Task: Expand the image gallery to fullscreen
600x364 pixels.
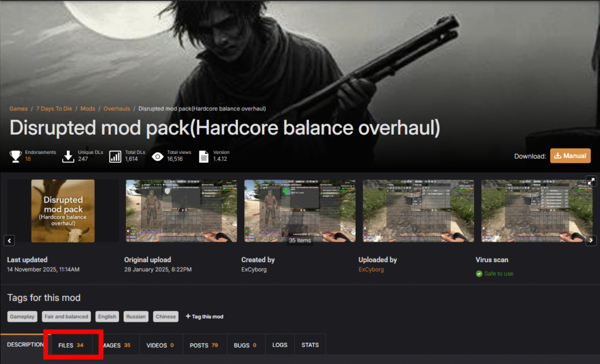Action: coord(591,181)
